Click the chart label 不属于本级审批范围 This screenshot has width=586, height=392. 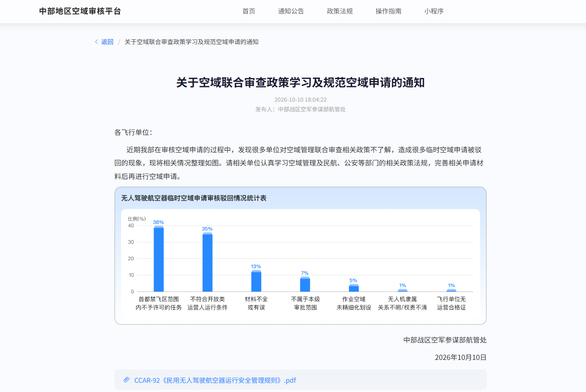[305, 303]
